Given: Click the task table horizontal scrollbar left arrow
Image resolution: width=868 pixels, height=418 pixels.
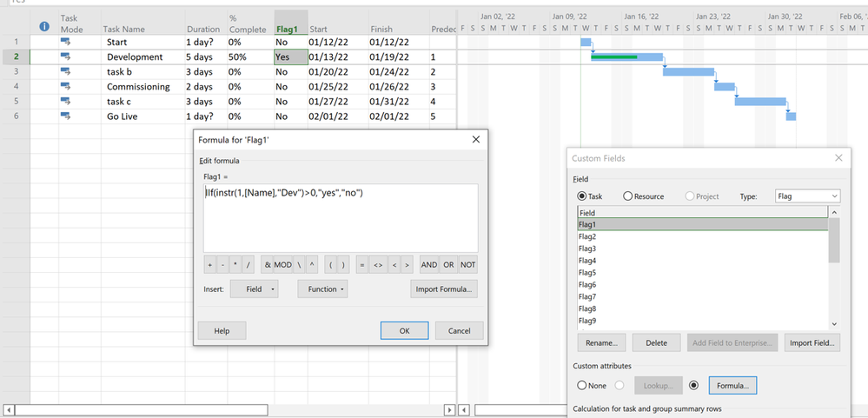Looking at the screenshot, I should point(7,409).
